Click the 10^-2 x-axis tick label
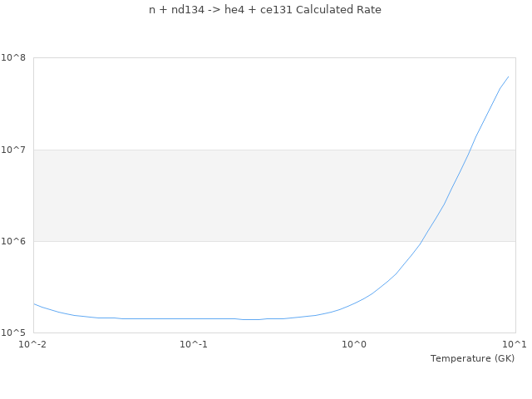Viewport: 532px width, 399px height. pyautogui.click(x=33, y=344)
